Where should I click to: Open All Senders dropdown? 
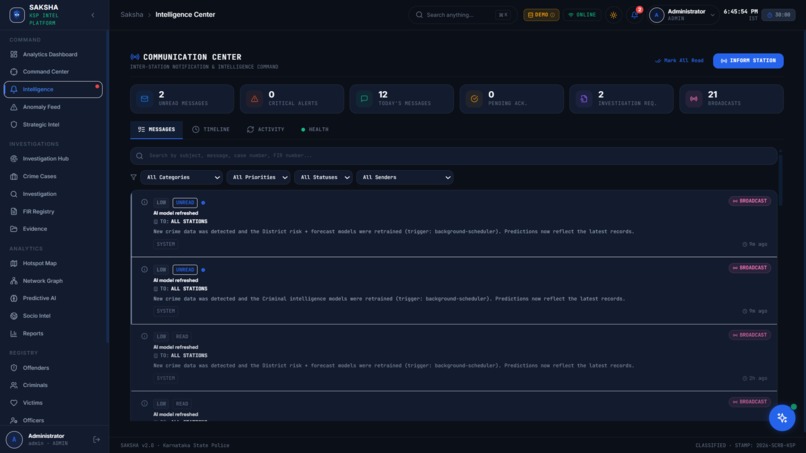coord(405,177)
